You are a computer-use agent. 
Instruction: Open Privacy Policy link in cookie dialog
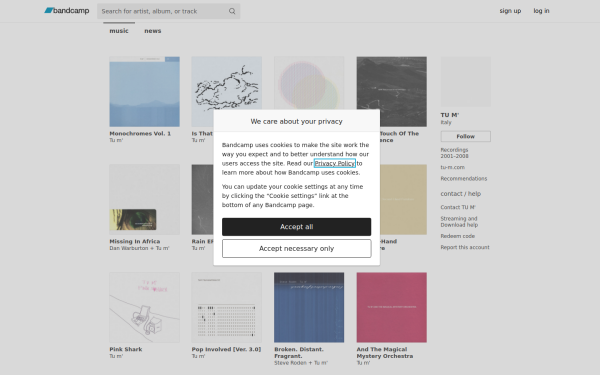(x=335, y=163)
